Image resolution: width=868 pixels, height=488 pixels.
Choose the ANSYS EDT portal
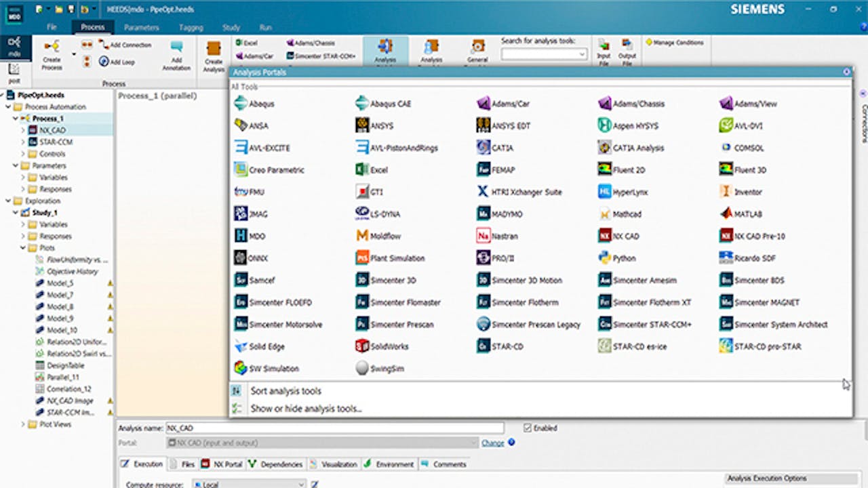tap(503, 125)
